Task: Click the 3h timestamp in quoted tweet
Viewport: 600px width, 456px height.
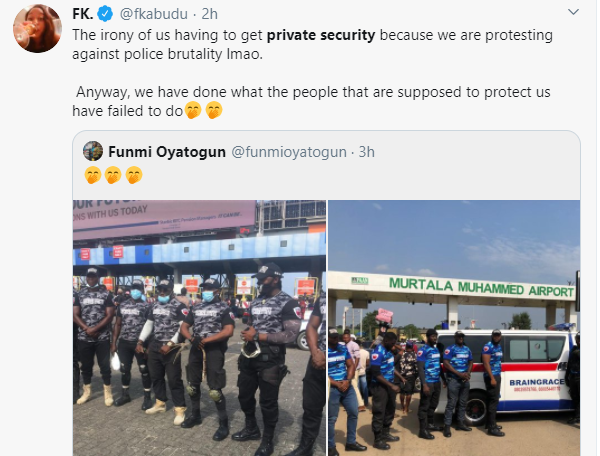Action: pyautogui.click(x=367, y=151)
